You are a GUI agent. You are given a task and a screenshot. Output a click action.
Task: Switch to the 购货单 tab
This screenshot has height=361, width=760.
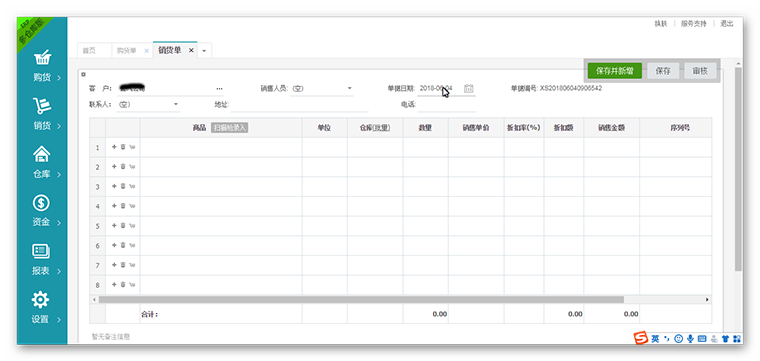pos(127,50)
